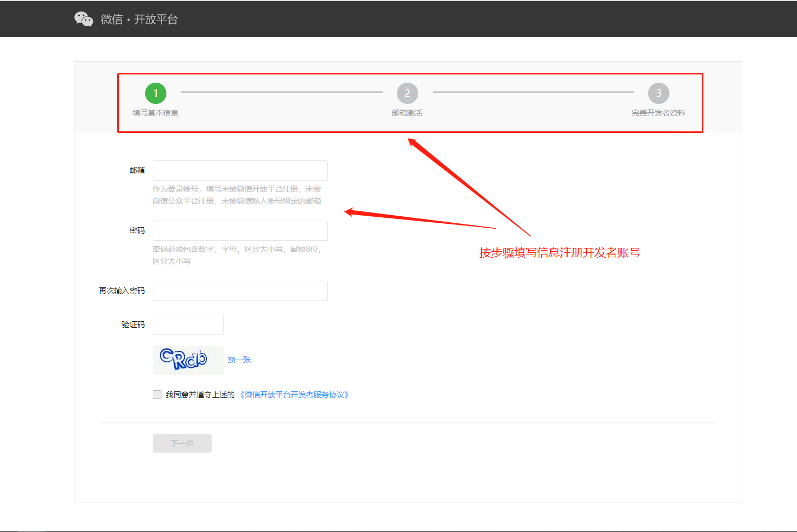
Task: Select step 2 circle 邮箱激活
Action: pos(407,93)
